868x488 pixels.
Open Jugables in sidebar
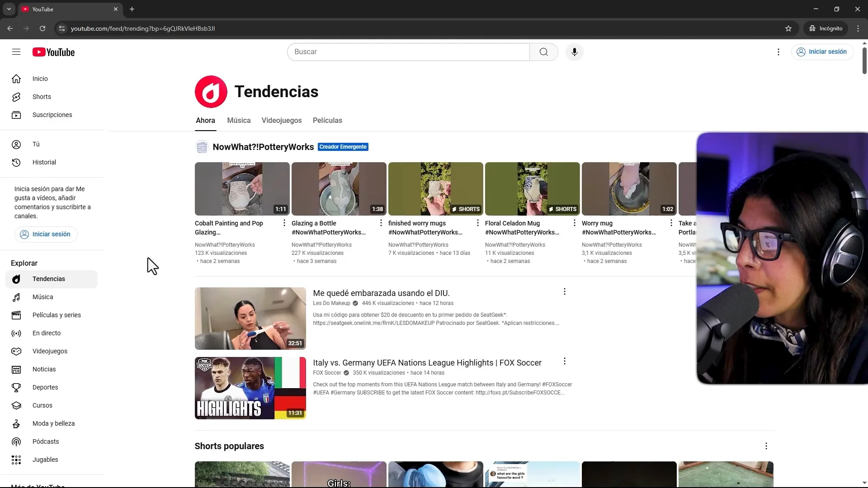52,460
